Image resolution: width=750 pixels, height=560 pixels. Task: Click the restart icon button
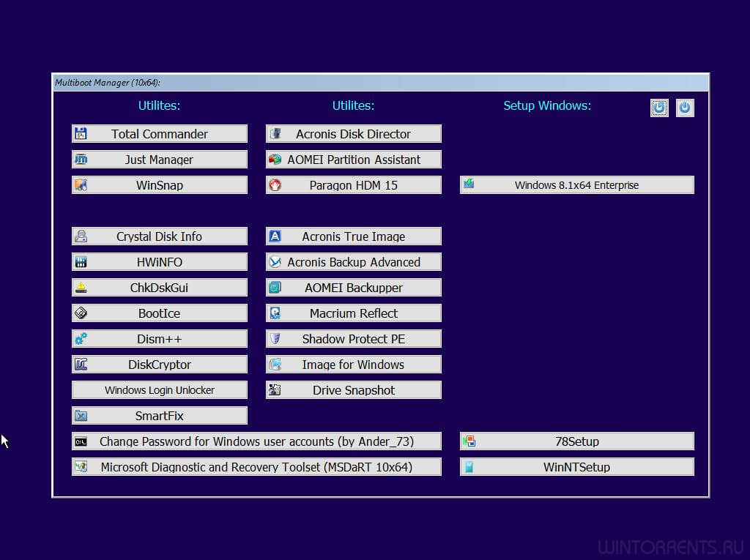(659, 108)
